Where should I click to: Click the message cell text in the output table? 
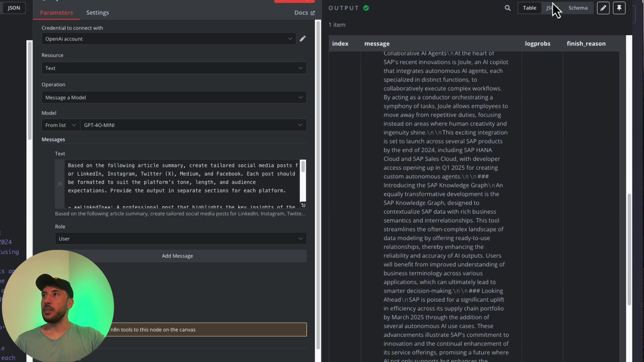(446, 207)
